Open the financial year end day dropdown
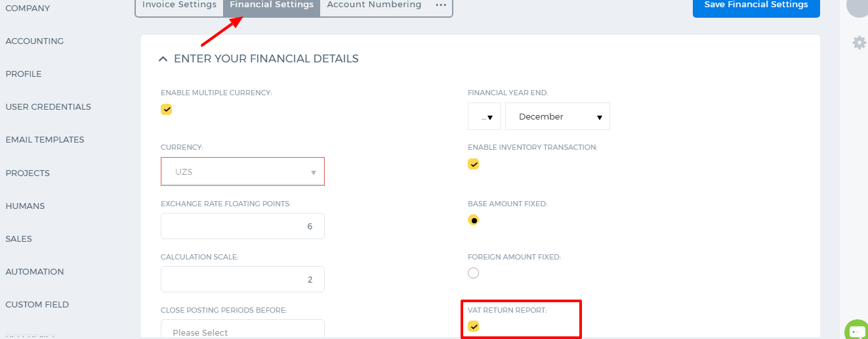The image size is (868, 339). click(x=484, y=116)
